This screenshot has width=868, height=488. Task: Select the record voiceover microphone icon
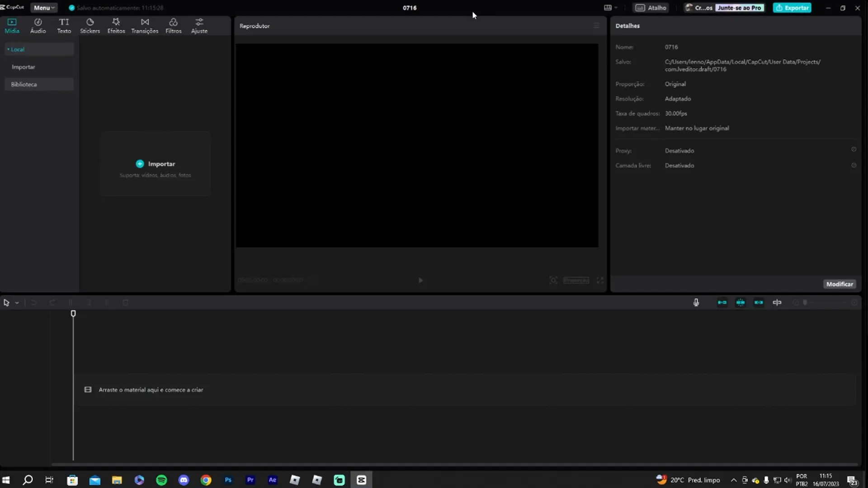[x=696, y=302]
